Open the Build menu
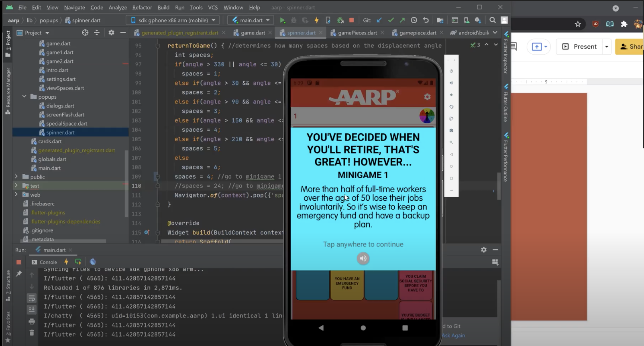 163,7
